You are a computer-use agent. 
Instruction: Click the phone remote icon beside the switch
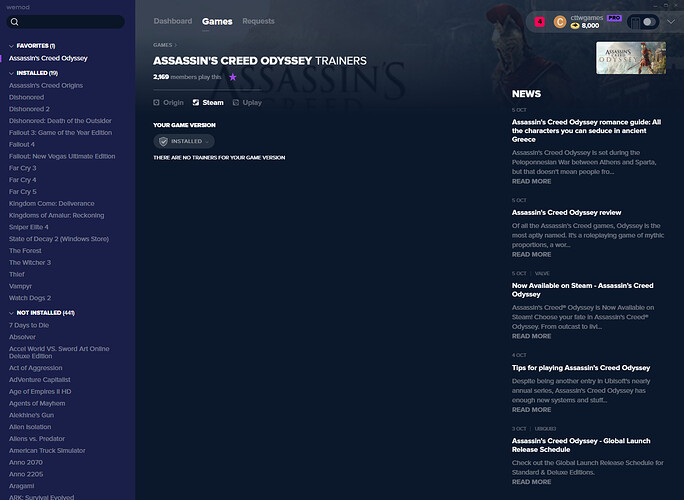[634, 22]
